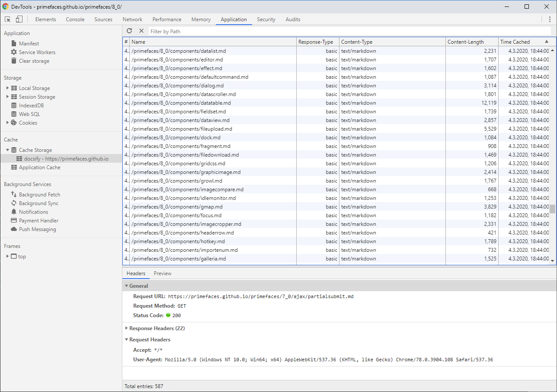Switch to the Network tab
The image size is (557, 392).
(132, 19)
